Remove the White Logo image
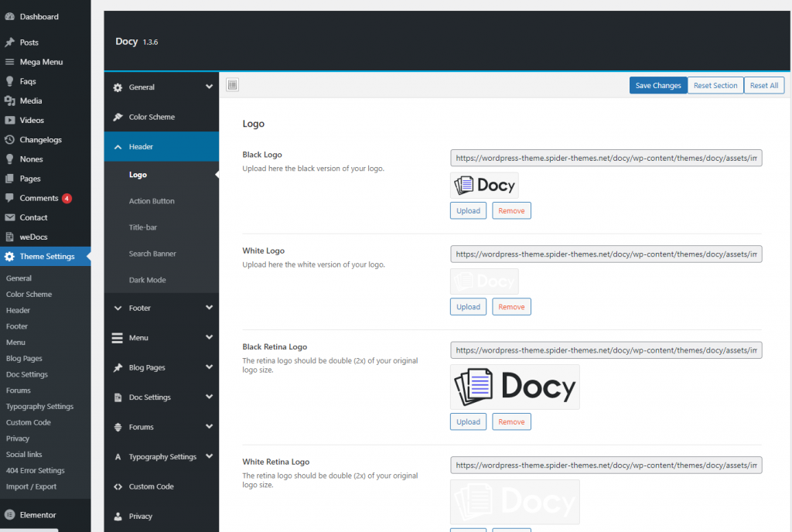The height and width of the screenshot is (532, 792). click(x=511, y=306)
